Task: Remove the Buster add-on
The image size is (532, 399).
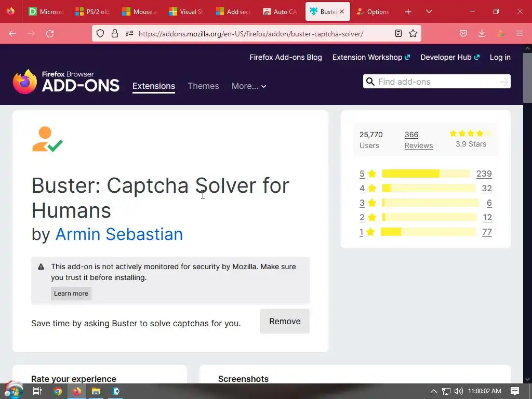Action: coord(285,321)
